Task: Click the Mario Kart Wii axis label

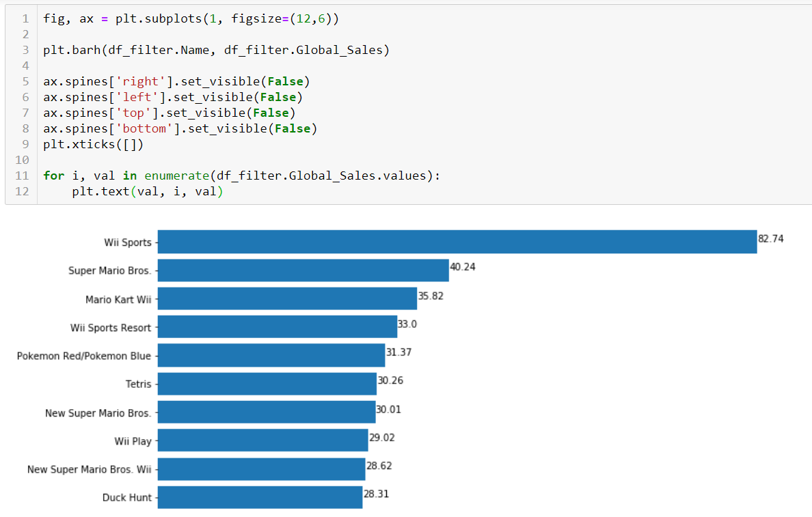Action: 118,299
